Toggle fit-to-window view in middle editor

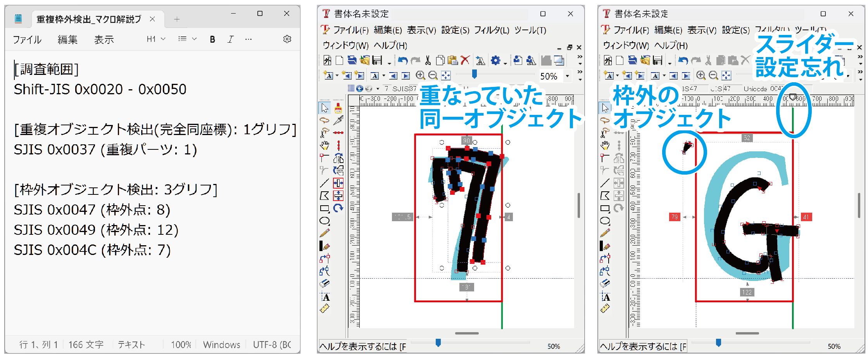tap(446, 76)
